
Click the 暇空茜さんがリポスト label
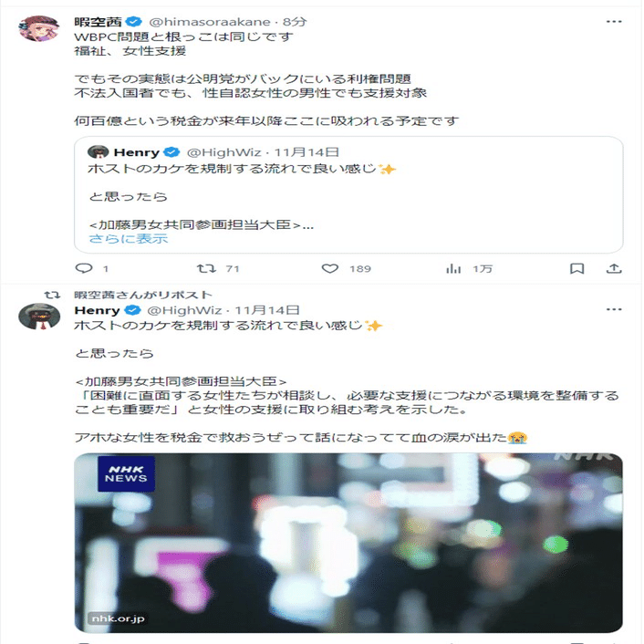143,295
